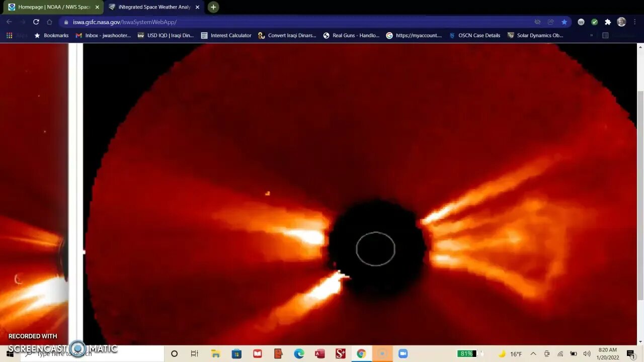Show hidden system tray icons

(533, 354)
